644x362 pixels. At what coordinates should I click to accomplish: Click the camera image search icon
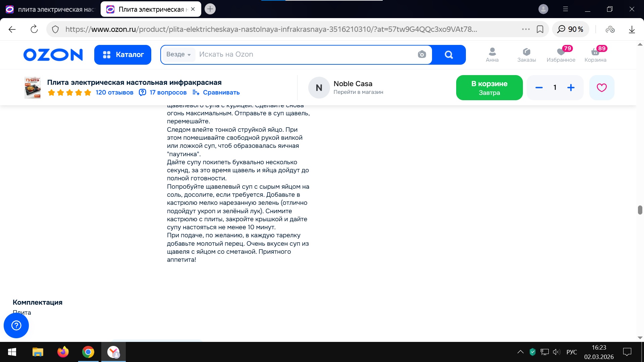(422, 54)
